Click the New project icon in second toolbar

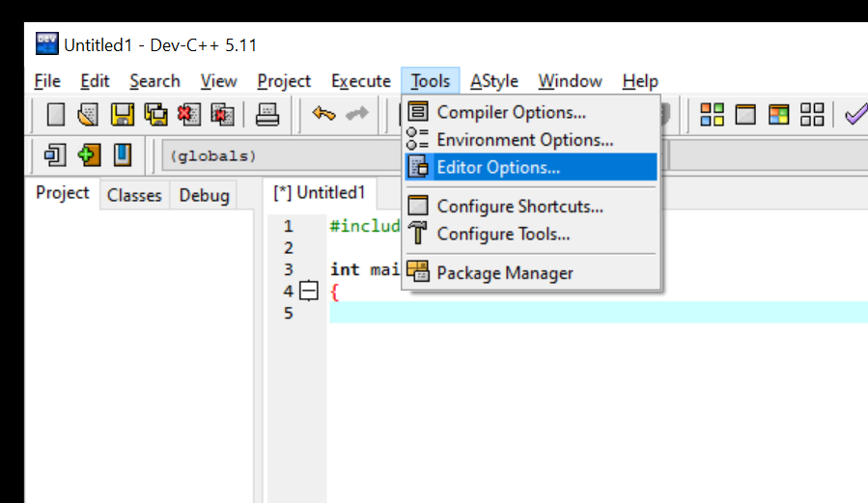pyautogui.click(x=55, y=154)
